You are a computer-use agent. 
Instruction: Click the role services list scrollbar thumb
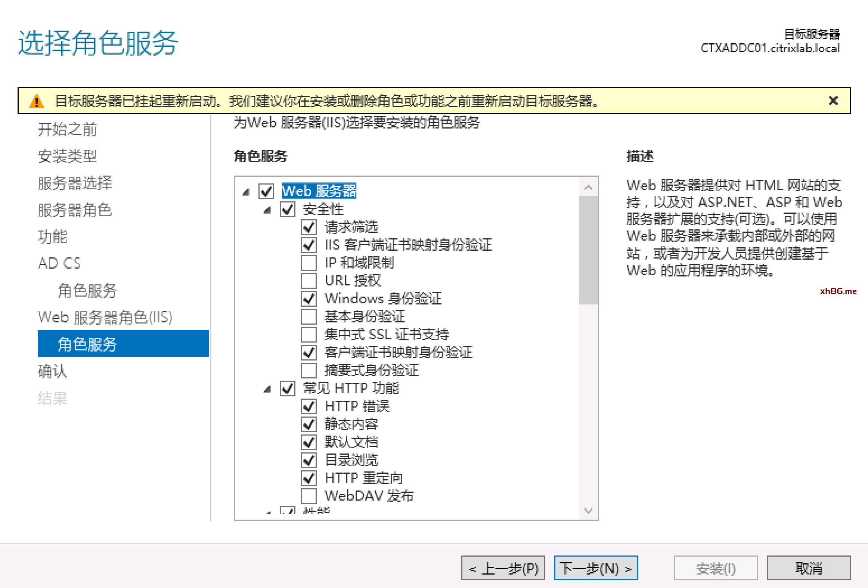[588, 250]
